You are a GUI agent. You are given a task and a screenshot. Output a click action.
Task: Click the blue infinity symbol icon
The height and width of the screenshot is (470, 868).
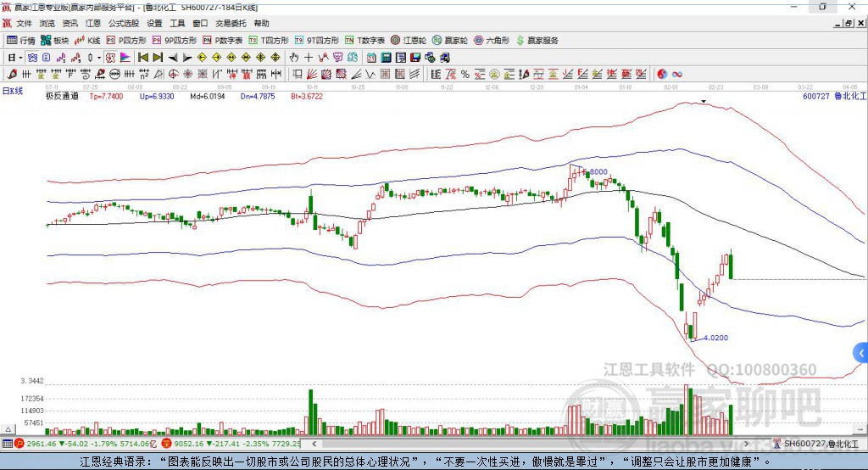(x=677, y=74)
